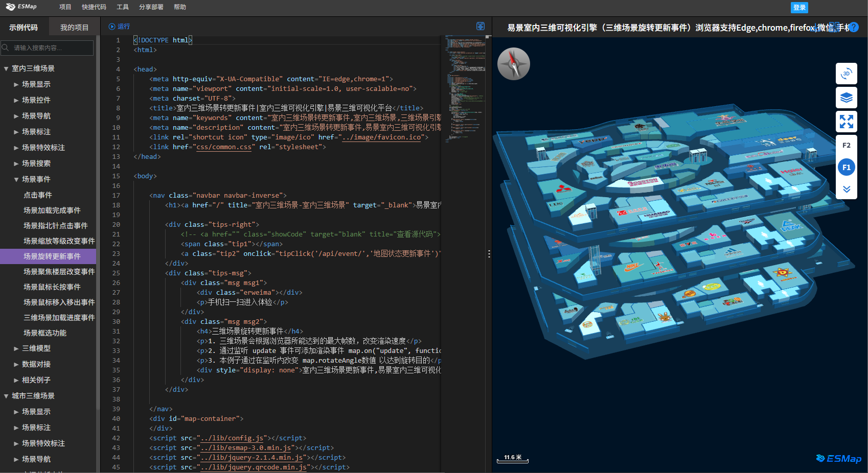Image resolution: width=868 pixels, height=473 pixels.
Task: Expand the indoor 场景标注 node
Action: pos(16,132)
